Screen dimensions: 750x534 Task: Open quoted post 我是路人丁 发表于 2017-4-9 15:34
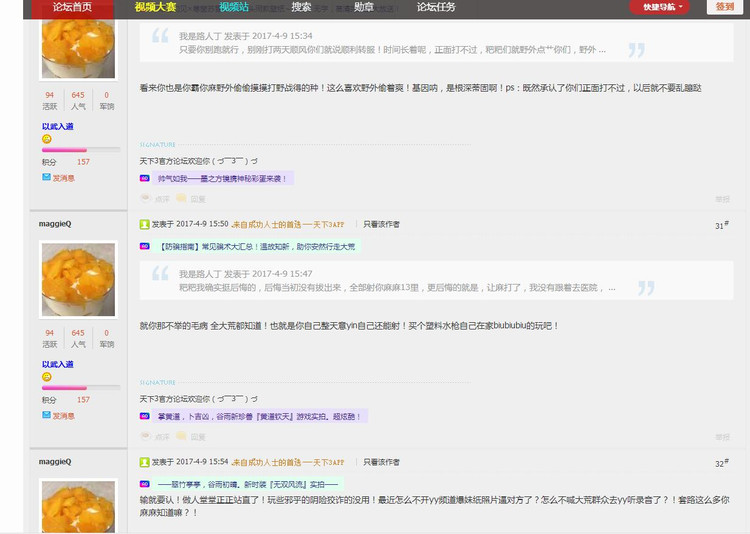coord(246,36)
